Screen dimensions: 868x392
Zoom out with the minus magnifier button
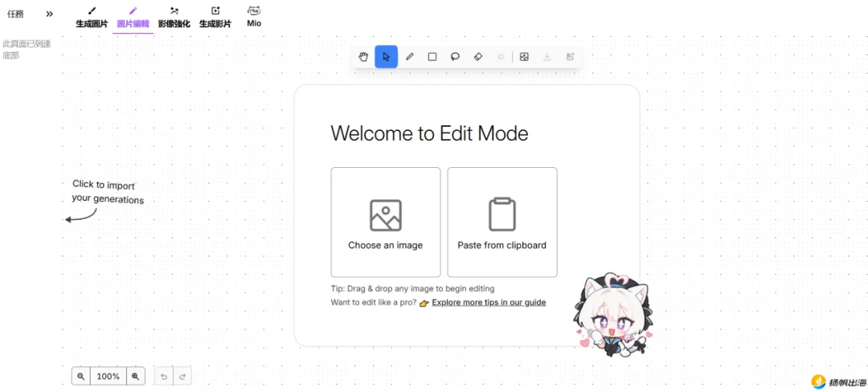tap(81, 376)
